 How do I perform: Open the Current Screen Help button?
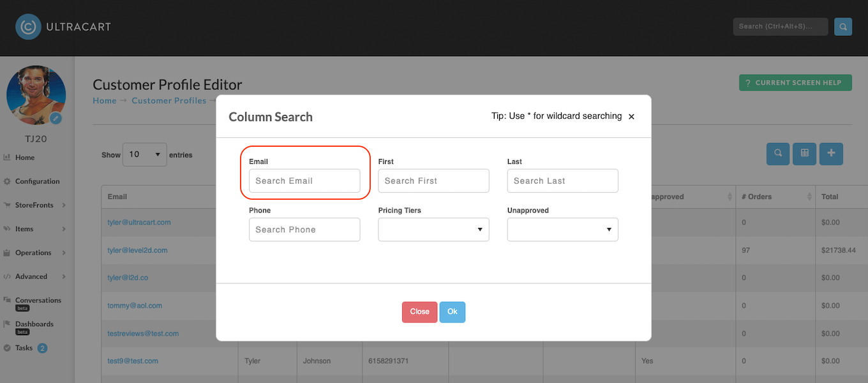[x=795, y=83]
